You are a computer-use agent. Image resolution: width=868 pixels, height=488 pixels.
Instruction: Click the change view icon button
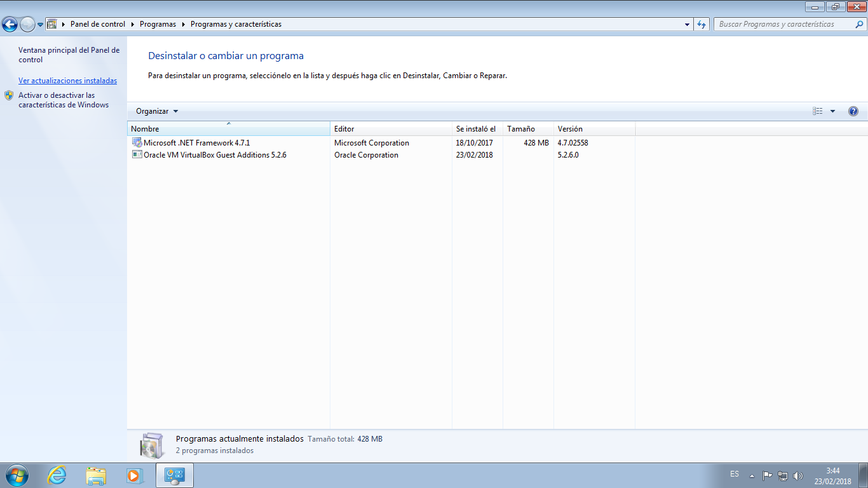[x=818, y=111]
